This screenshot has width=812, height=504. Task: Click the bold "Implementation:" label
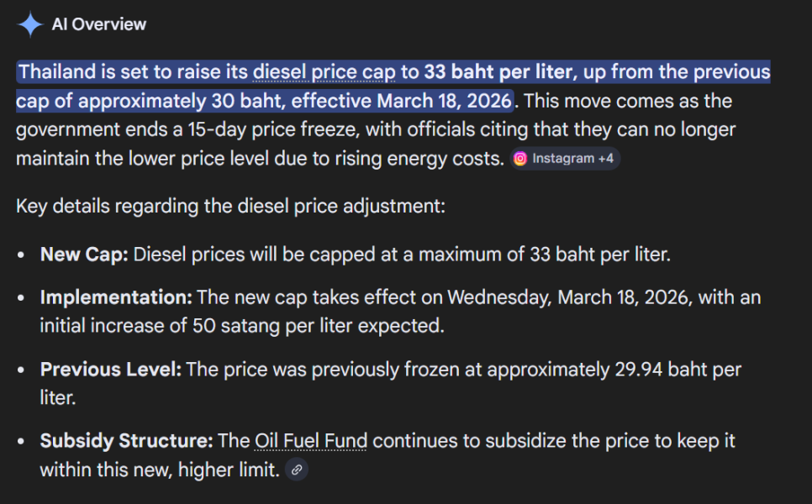point(116,297)
